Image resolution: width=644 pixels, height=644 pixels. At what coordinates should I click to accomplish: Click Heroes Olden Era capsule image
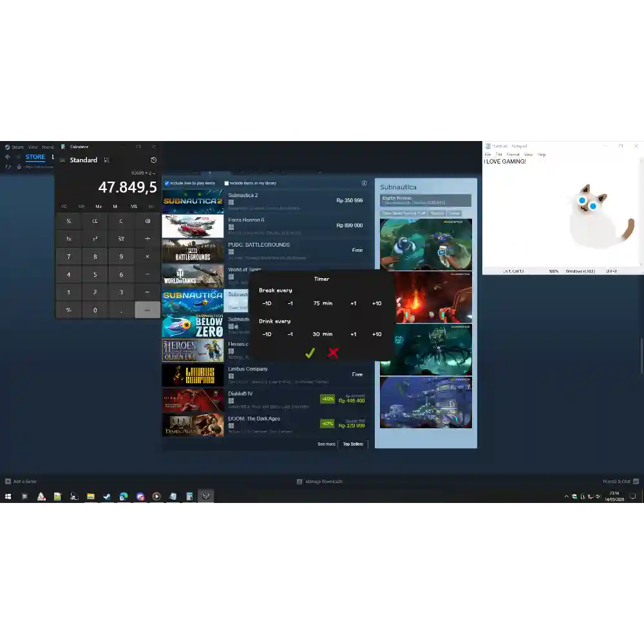[193, 350]
